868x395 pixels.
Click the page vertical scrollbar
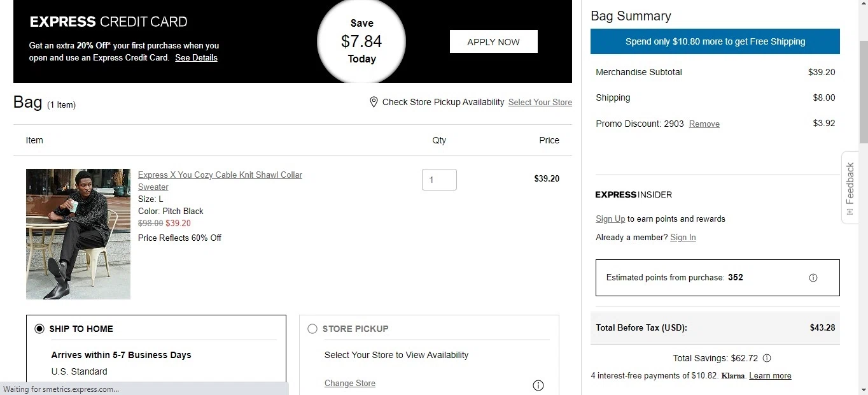(863, 89)
